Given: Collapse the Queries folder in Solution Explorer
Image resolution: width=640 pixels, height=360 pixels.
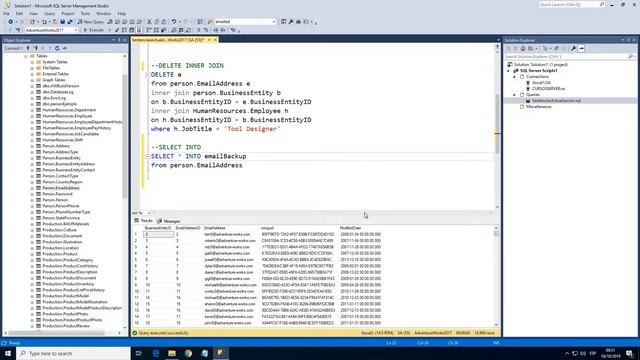Looking at the screenshot, I should pos(515,95).
